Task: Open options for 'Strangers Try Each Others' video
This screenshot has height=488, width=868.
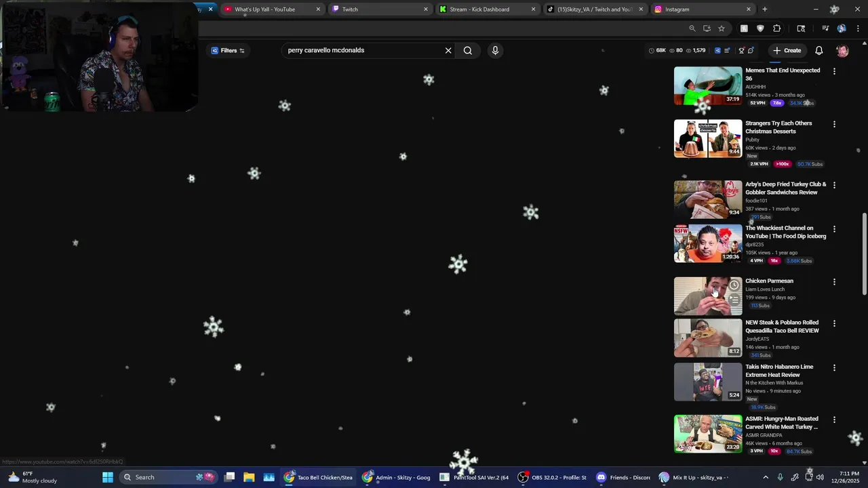Action: (x=834, y=125)
